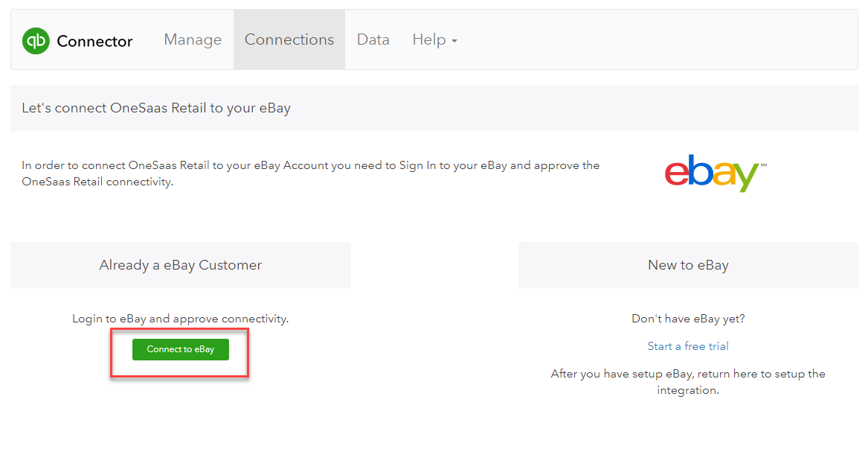Click the 'In order to connect OneSaas Retail' paragraph
The width and height of the screenshot is (868, 449).
pos(311,173)
